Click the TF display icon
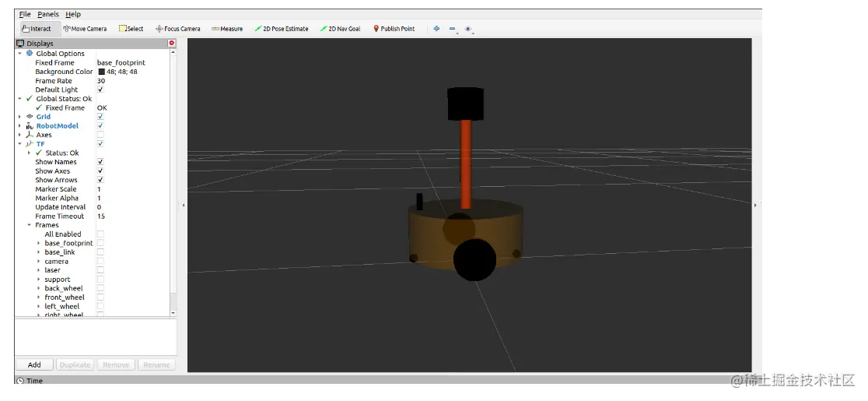868x401 pixels. pyautogui.click(x=30, y=143)
